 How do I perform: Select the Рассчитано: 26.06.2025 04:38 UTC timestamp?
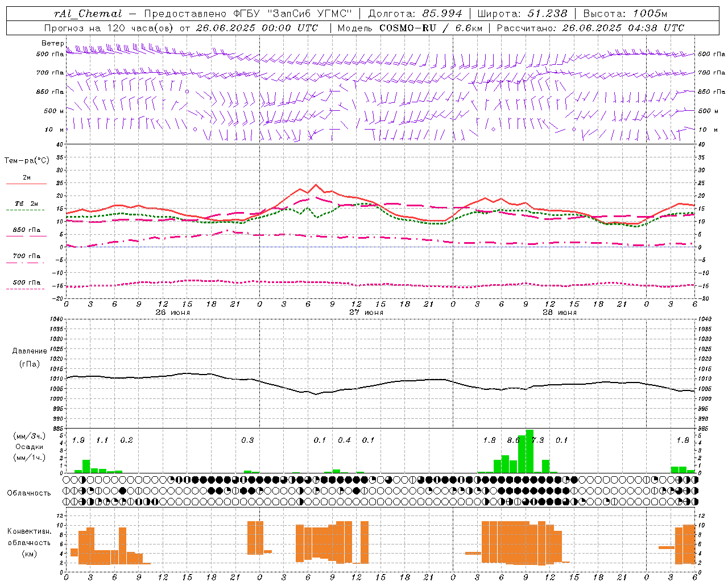(590, 28)
